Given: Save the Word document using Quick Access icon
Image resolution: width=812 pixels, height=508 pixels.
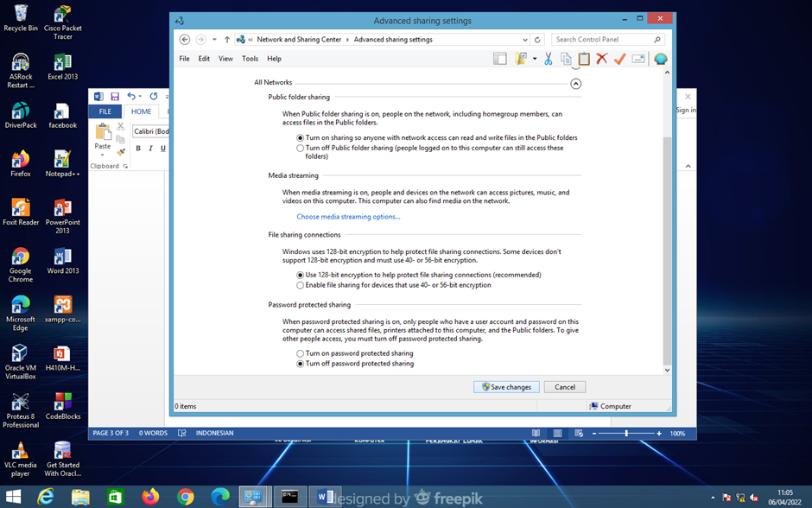Looking at the screenshot, I should pyautogui.click(x=115, y=96).
